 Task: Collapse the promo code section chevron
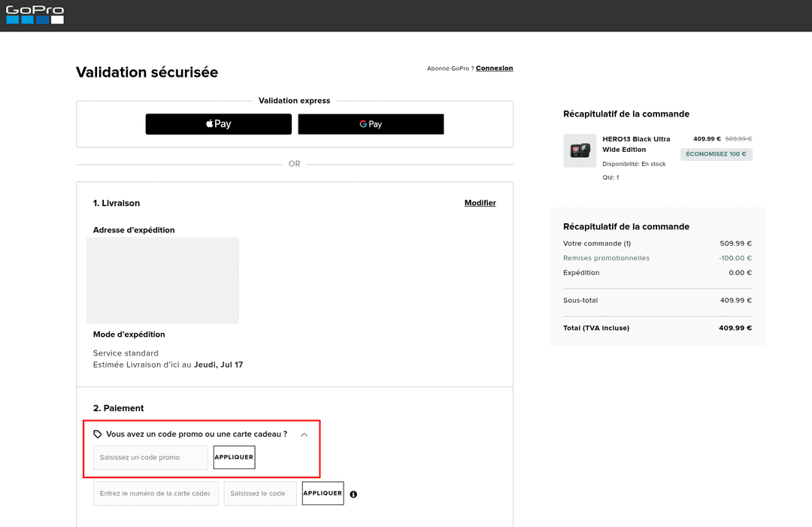pos(304,435)
